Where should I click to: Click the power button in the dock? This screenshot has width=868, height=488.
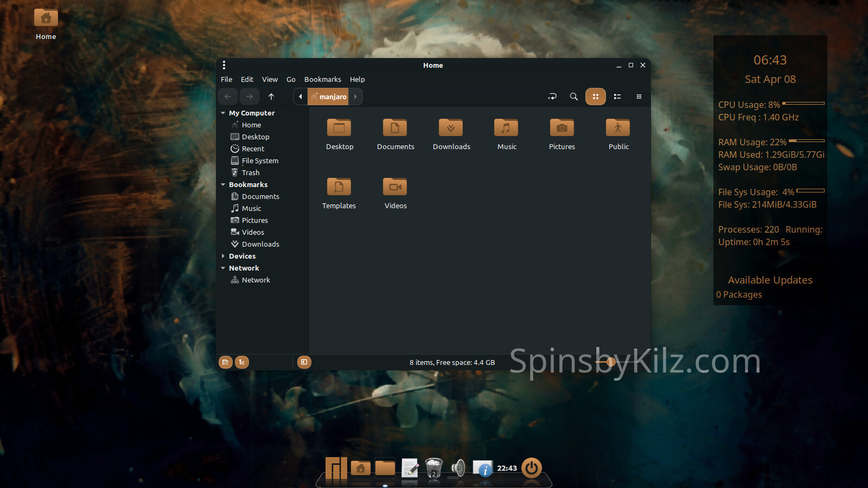click(531, 467)
